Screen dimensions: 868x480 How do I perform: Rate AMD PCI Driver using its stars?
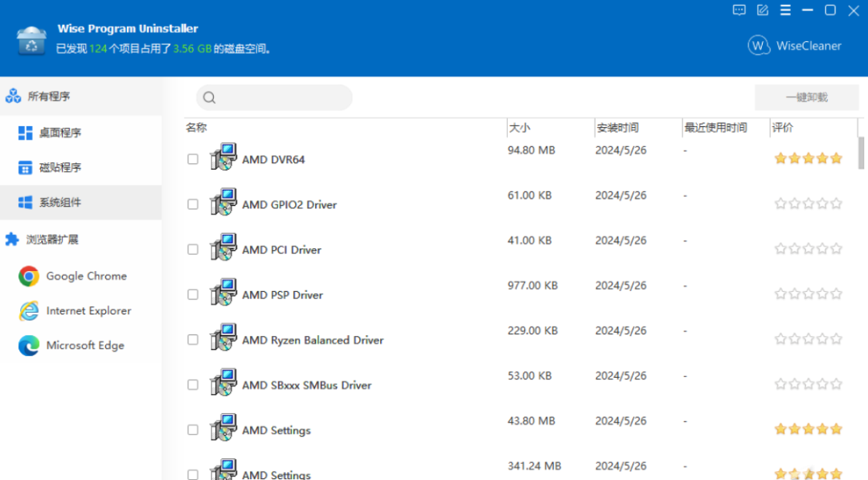coord(809,249)
